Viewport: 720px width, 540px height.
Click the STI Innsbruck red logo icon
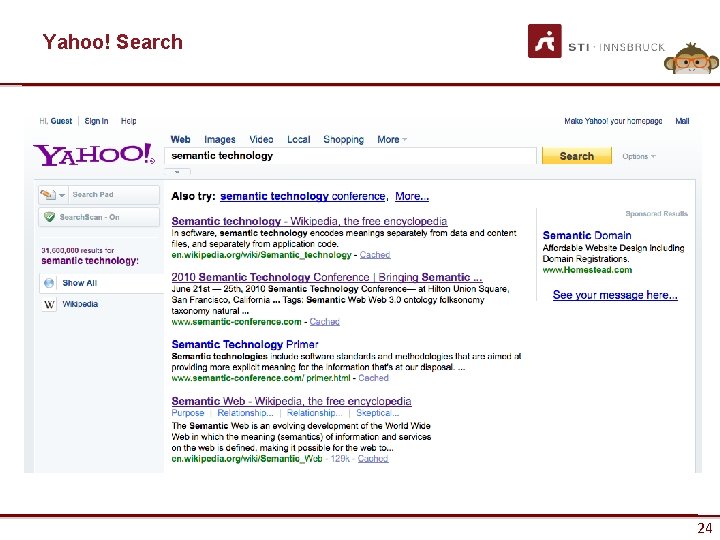pyautogui.click(x=545, y=41)
